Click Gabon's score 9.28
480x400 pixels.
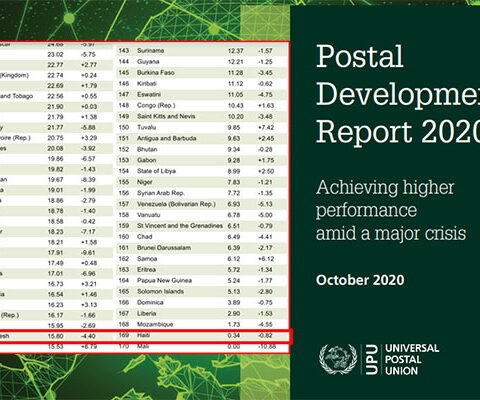point(234,160)
